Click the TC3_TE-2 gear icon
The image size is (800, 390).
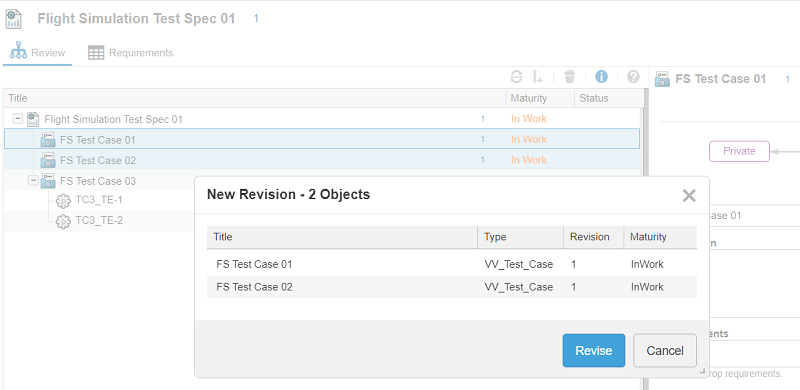(63, 222)
